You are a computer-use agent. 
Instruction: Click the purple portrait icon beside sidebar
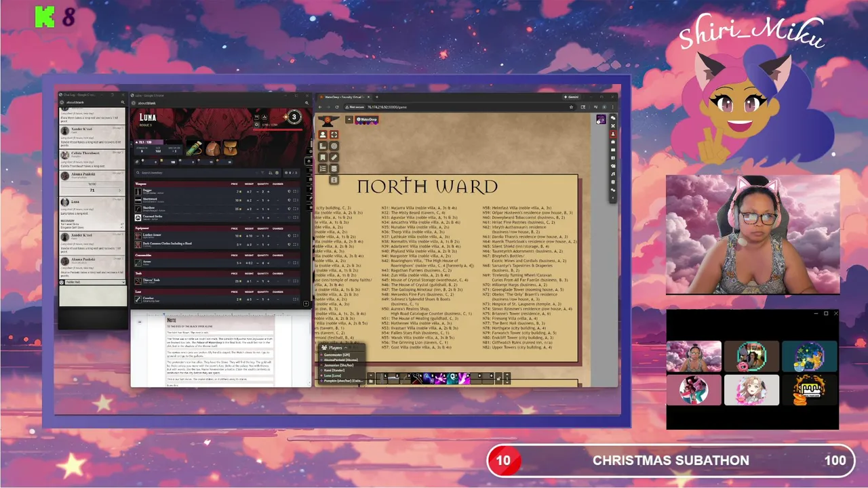[x=601, y=119]
